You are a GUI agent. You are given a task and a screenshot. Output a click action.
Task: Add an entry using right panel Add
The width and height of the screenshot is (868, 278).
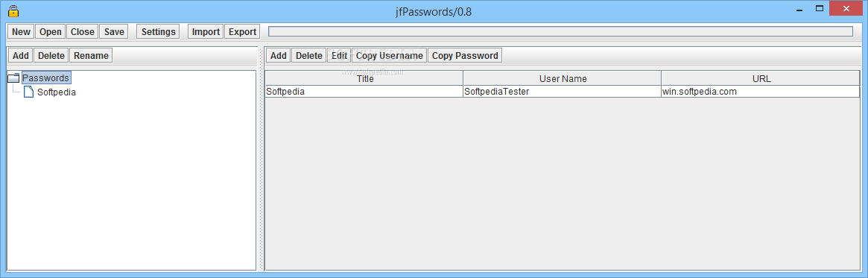click(279, 55)
